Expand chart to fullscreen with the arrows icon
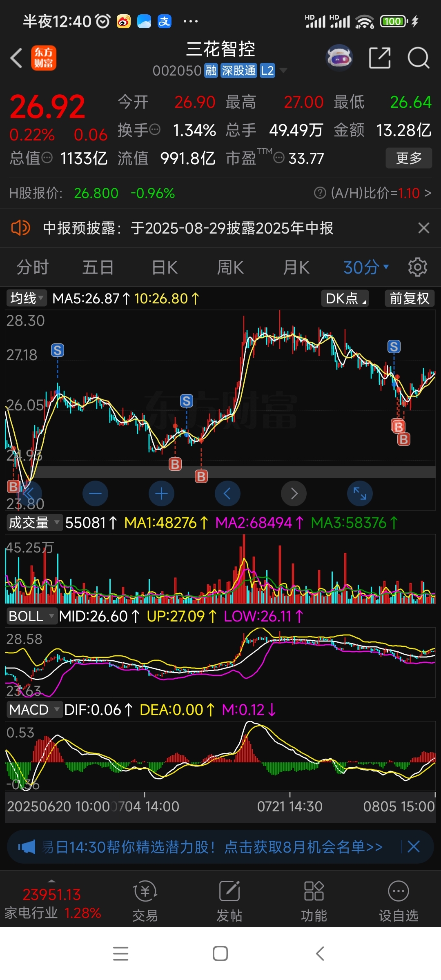The width and height of the screenshot is (441, 980). [x=360, y=494]
